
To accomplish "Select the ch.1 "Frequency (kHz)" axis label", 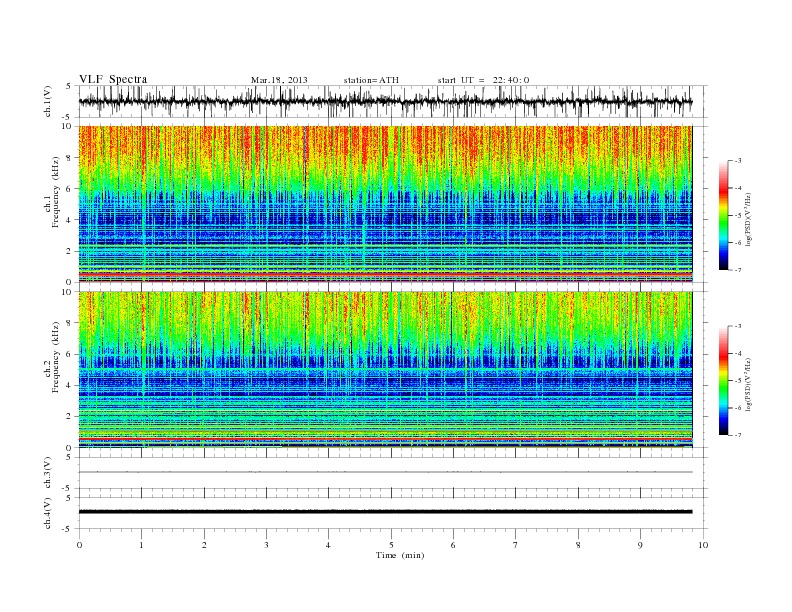I will pyautogui.click(x=56, y=192).
